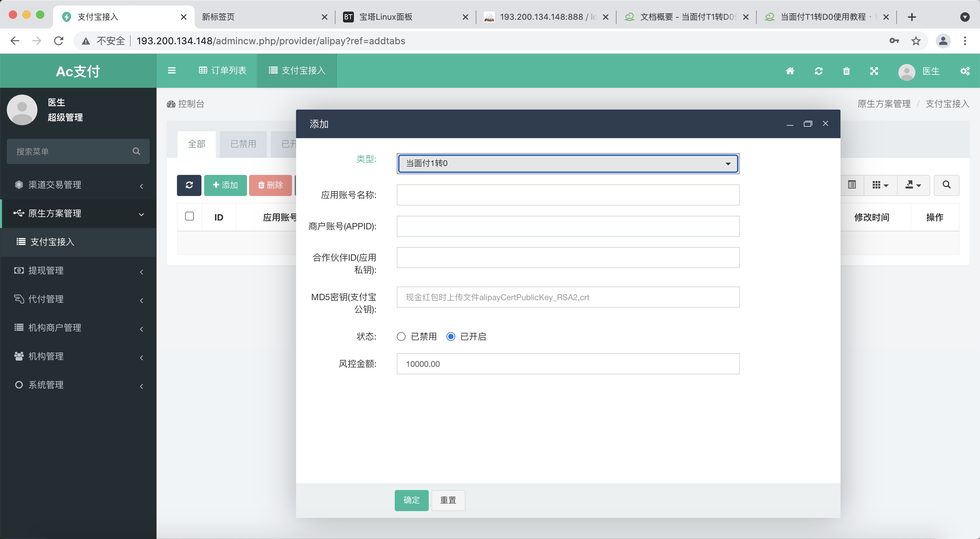
Task: Expand 系统管理 sidebar menu
Action: [x=78, y=385]
